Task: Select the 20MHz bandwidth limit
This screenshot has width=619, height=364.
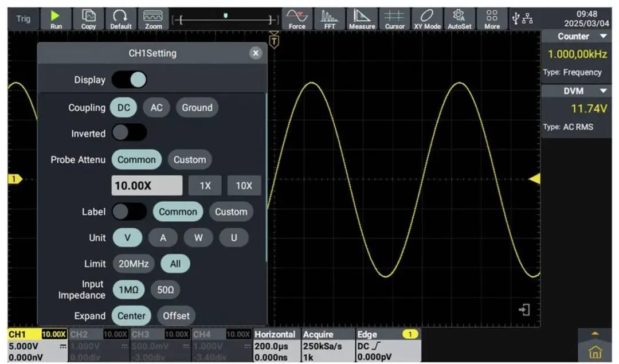Action: 134,264
